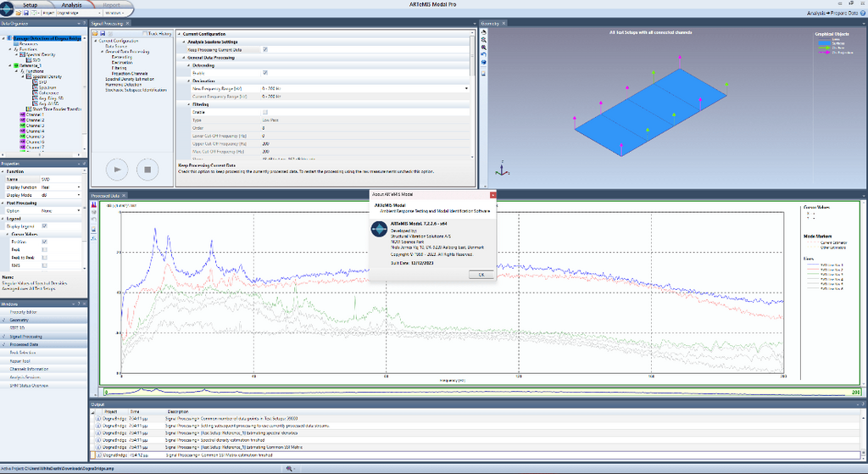Open the Windows dropdown in top toolbar
Viewport: 868px width, 474px height.
pyautogui.click(x=117, y=13)
